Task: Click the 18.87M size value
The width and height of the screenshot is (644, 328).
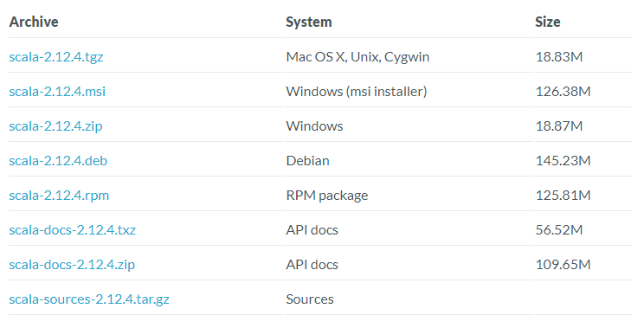Action: (559, 126)
